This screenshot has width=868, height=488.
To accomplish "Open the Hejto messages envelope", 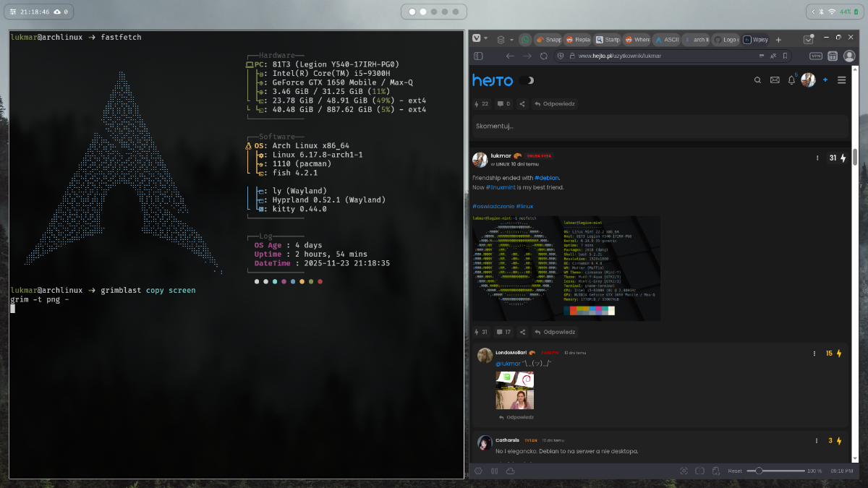I will pyautogui.click(x=774, y=80).
